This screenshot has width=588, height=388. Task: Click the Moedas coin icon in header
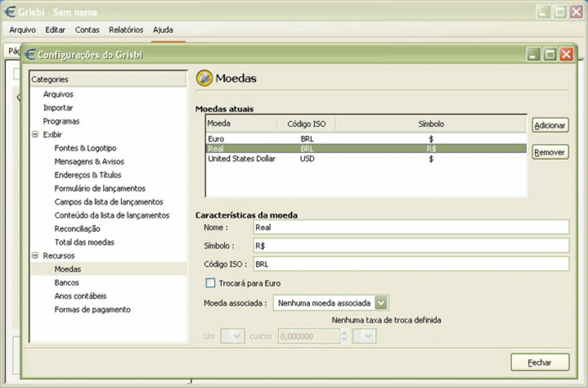(205, 78)
